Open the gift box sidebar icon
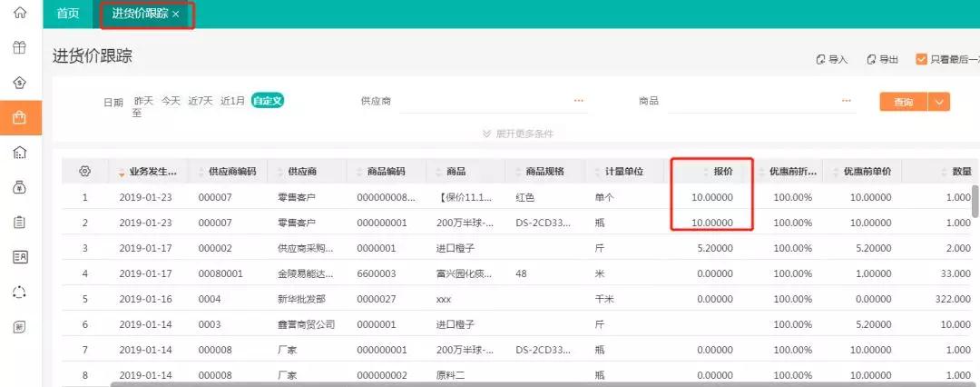Image resolution: width=980 pixels, height=387 pixels. (19, 48)
